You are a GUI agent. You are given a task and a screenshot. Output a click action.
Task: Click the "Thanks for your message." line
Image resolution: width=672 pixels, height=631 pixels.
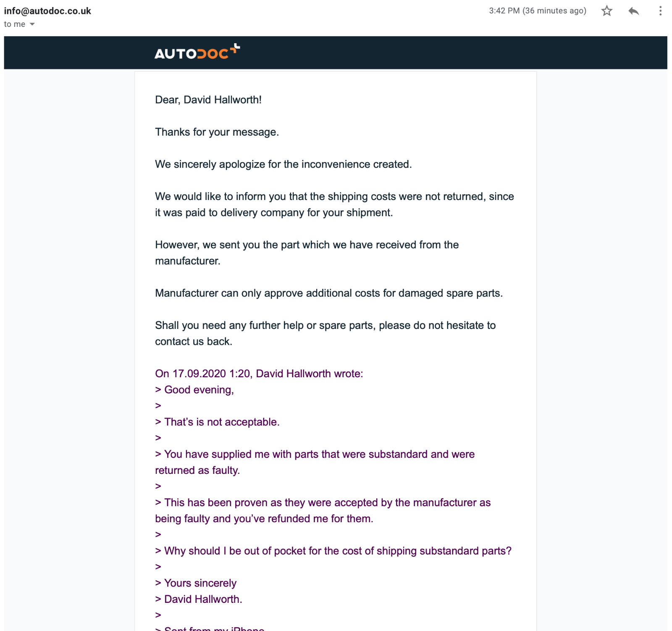(217, 132)
